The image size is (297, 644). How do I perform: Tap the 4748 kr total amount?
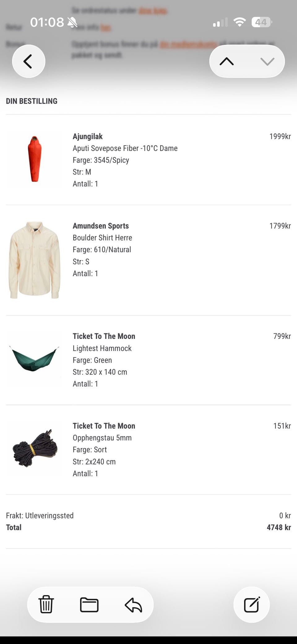point(278,527)
